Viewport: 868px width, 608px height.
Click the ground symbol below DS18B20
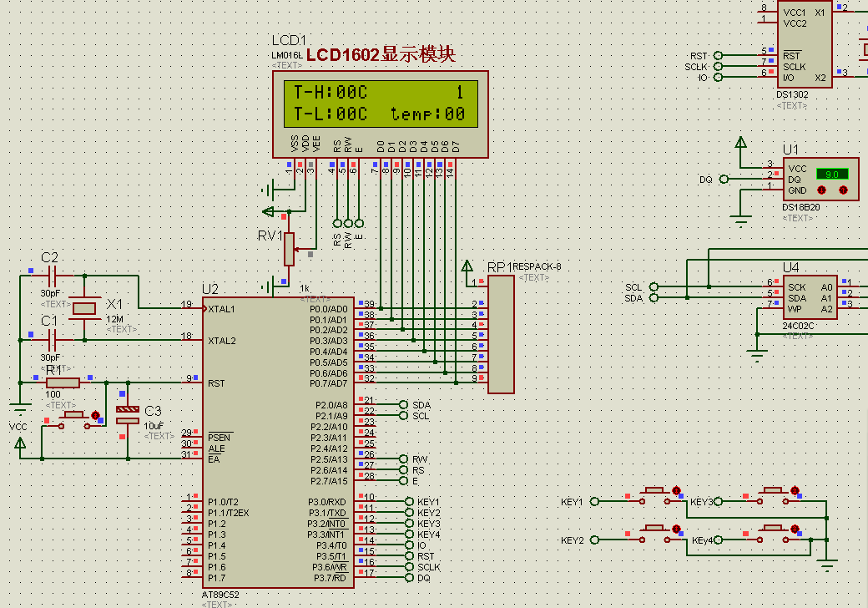click(x=740, y=220)
